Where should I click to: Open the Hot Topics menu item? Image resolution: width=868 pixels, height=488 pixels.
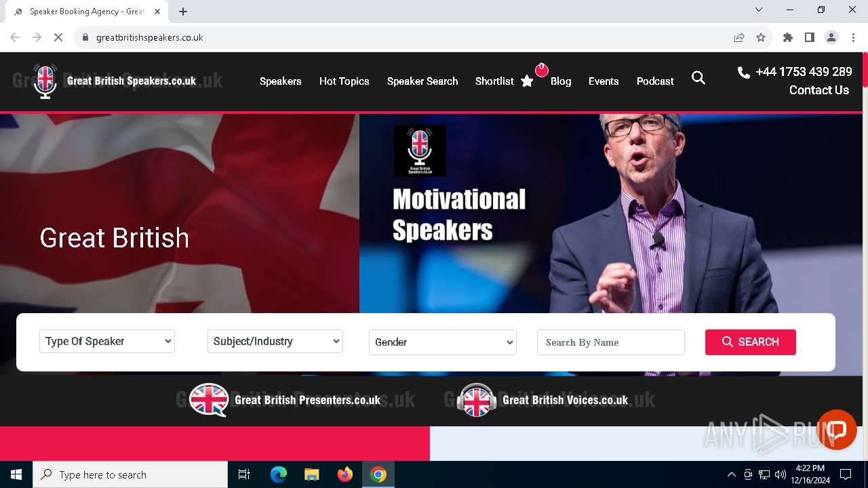click(344, 81)
